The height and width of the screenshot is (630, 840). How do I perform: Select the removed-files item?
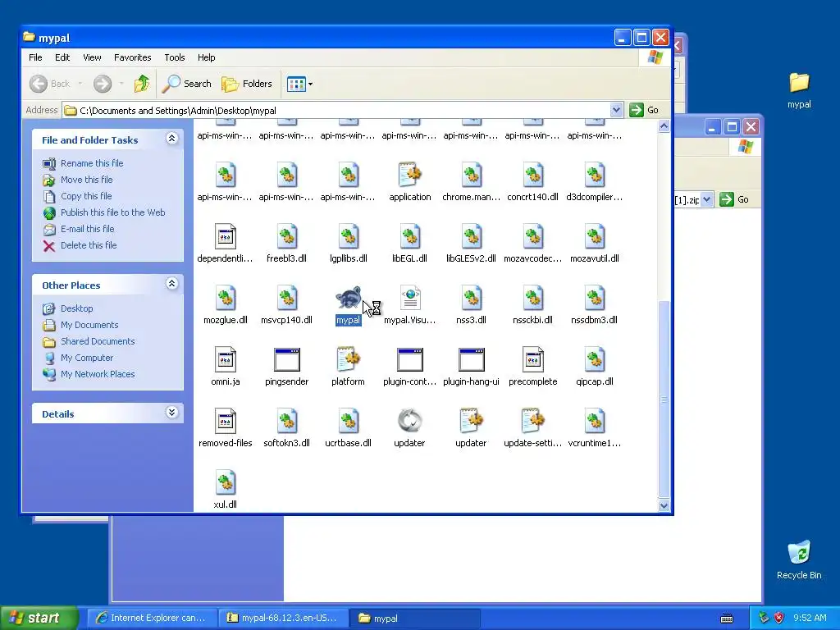225,428
